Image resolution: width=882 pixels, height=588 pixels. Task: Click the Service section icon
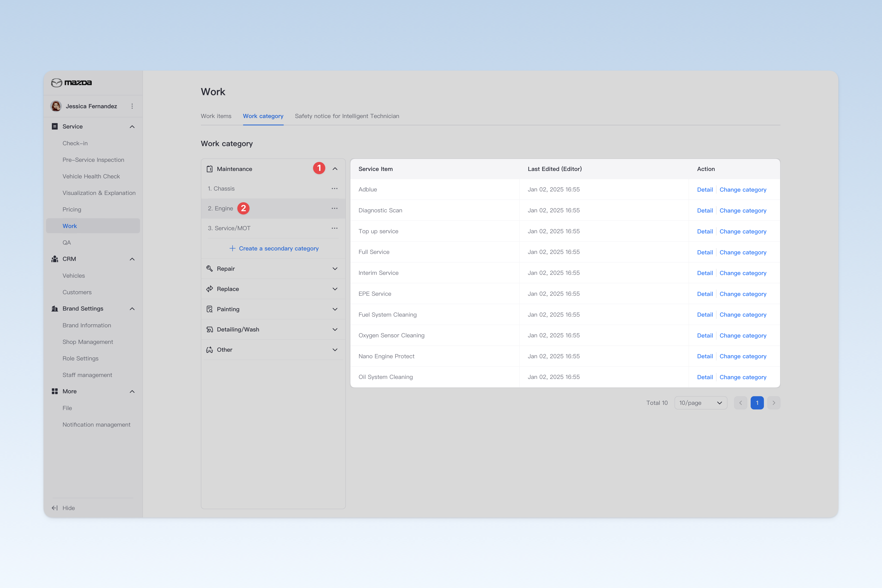coord(54,126)
